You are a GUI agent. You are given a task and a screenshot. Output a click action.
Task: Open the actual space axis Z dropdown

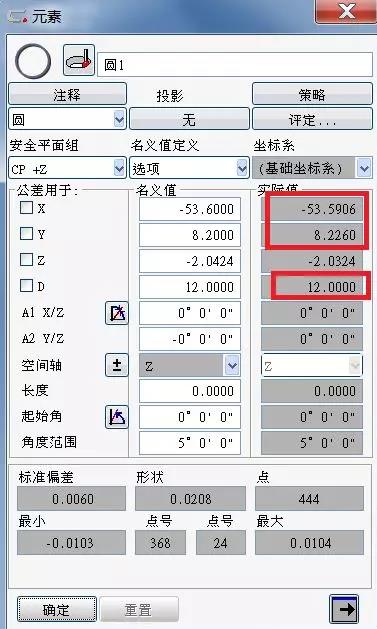[355, 365]
